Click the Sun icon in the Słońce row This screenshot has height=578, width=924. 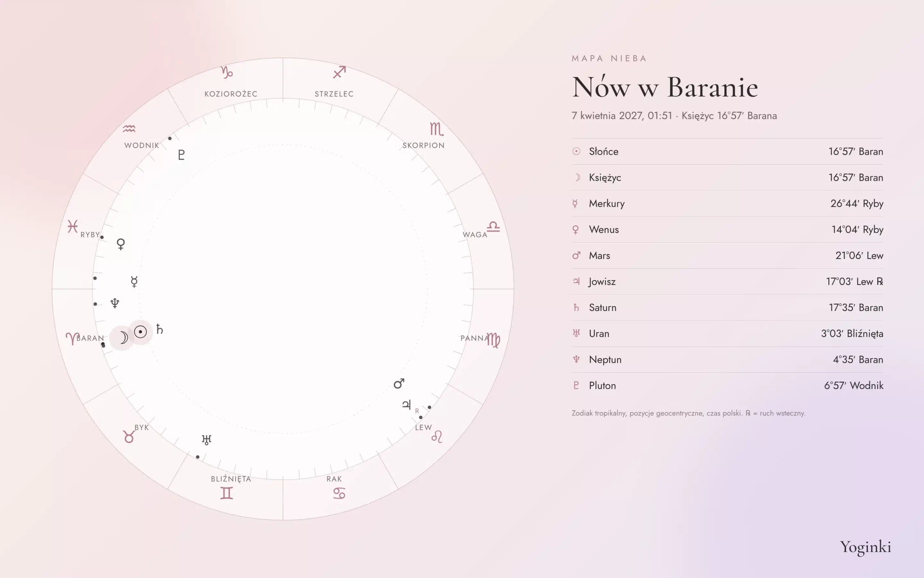[577, 151]
